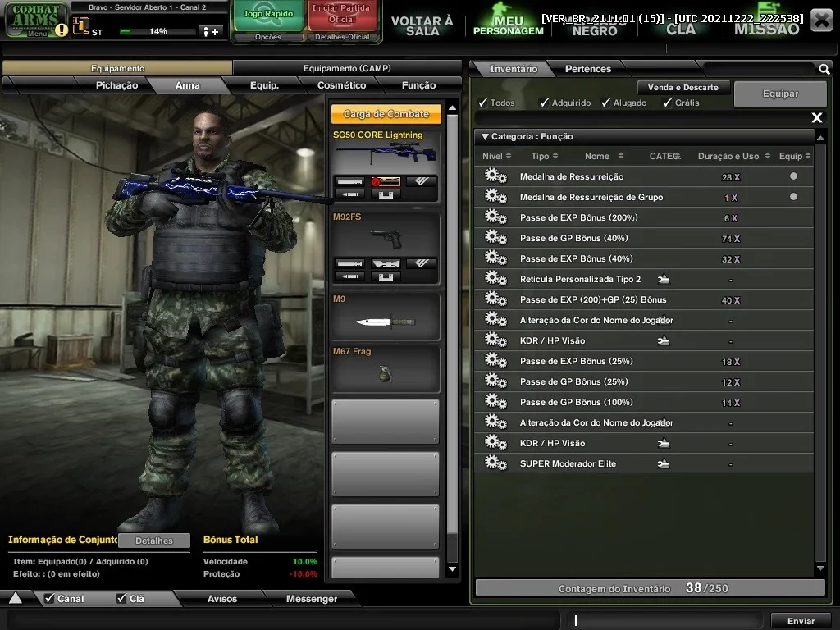Viewport: 840px width, 630px height.
Task: Open the Equip. tab
Action: (265, 85)
